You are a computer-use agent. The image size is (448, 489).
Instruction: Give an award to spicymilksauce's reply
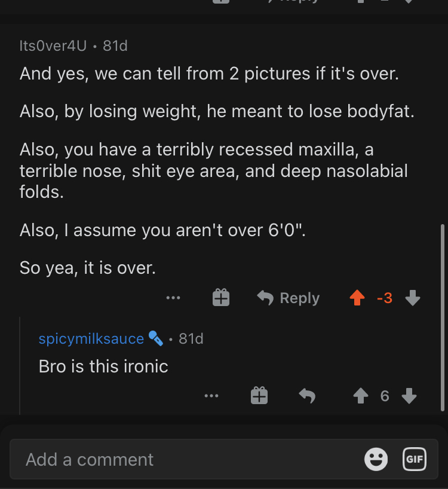tap(259, 396)
